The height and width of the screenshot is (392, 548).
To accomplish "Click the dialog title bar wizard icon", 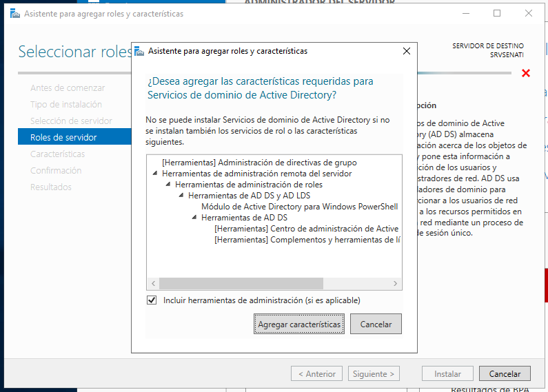I will (139, 52).
